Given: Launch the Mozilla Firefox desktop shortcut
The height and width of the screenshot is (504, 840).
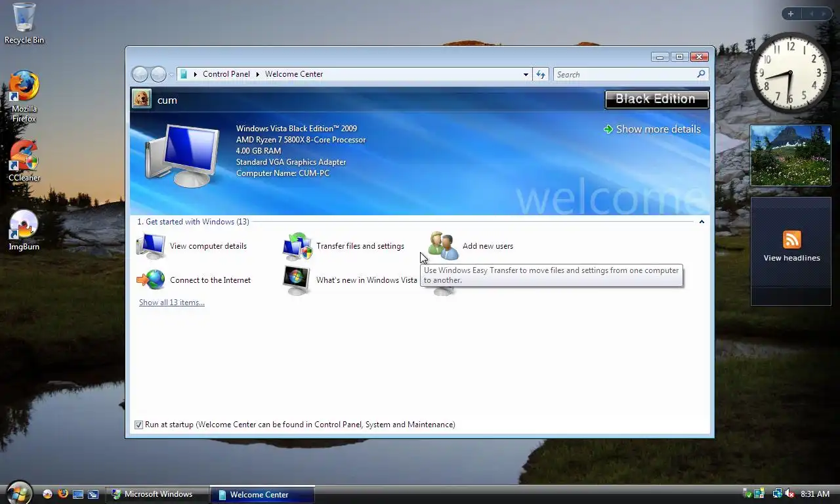Looking at the screenshot, I should (x=24, y=96).
